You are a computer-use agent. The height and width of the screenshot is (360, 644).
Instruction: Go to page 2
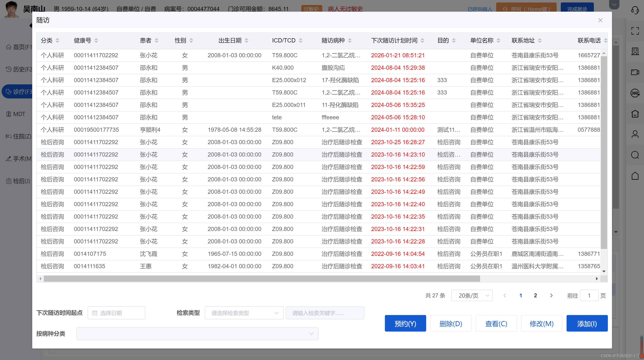point(535,295)
